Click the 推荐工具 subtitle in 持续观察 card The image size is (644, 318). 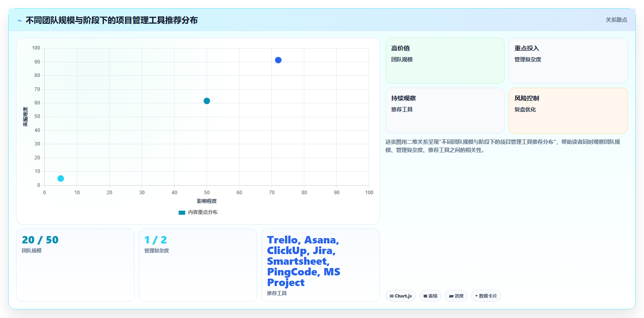pos(402,109)
